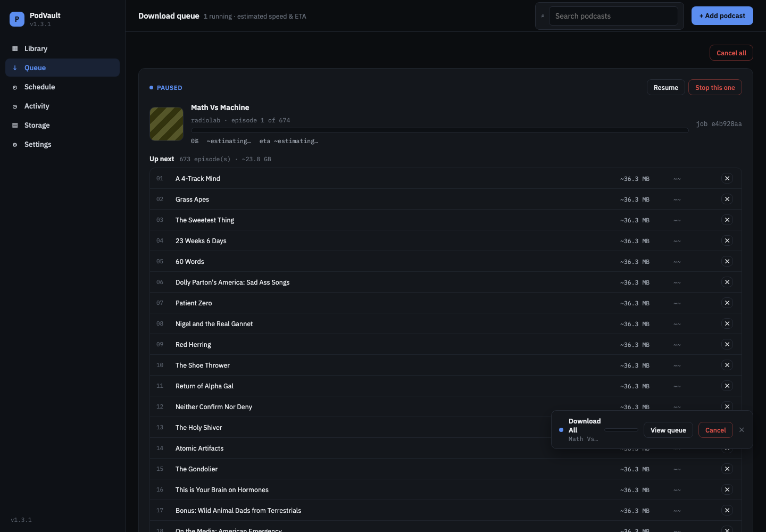Remove 23 Weeks 6 Days from queue
Image resolution: width=766 pixels, height=532 pixels.
coord(727,240)
